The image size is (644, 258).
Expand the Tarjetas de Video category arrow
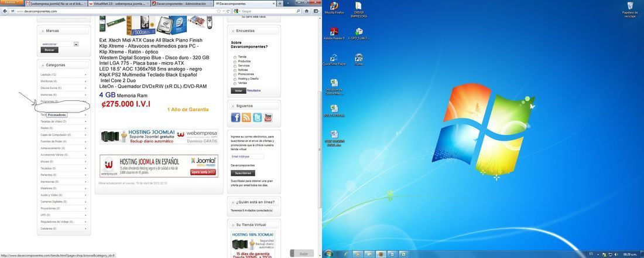tap(85, 121)
